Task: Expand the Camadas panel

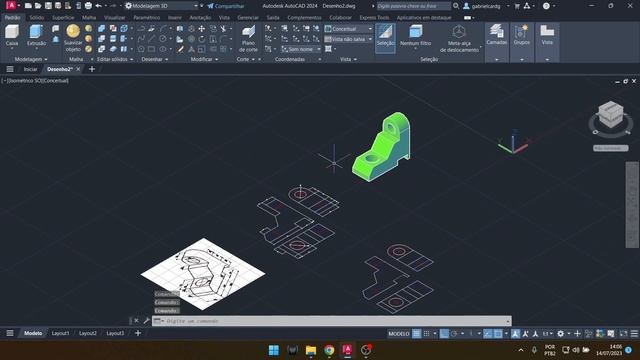Action: coord(496,42)
